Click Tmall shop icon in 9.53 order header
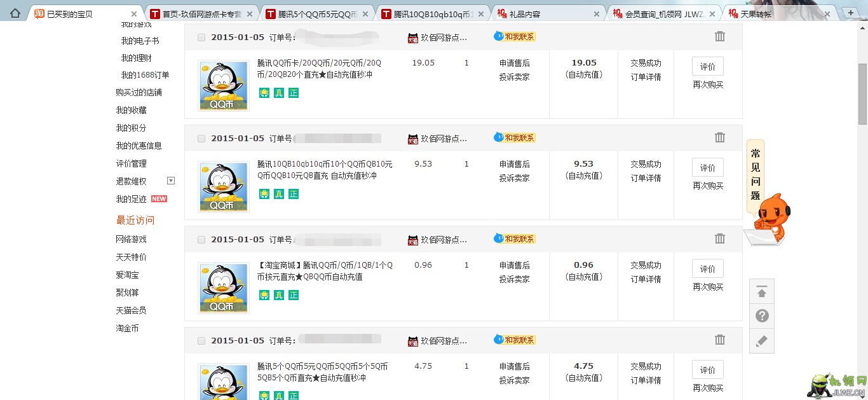 [x=413, y=139]
